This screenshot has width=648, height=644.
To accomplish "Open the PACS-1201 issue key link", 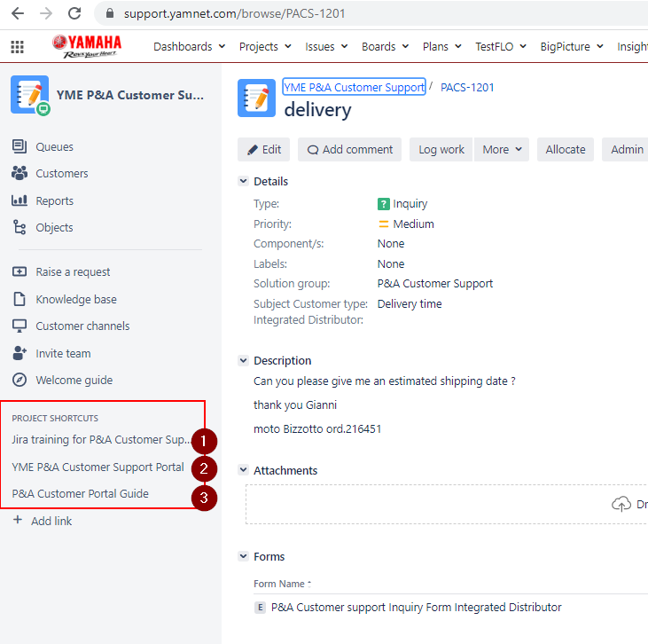I will (x=467, y=87).
